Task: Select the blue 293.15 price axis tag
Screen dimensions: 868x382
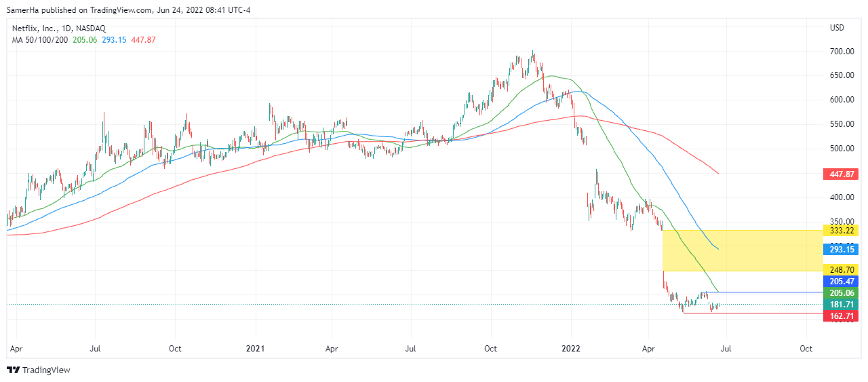Action: [x=840, y=249]
